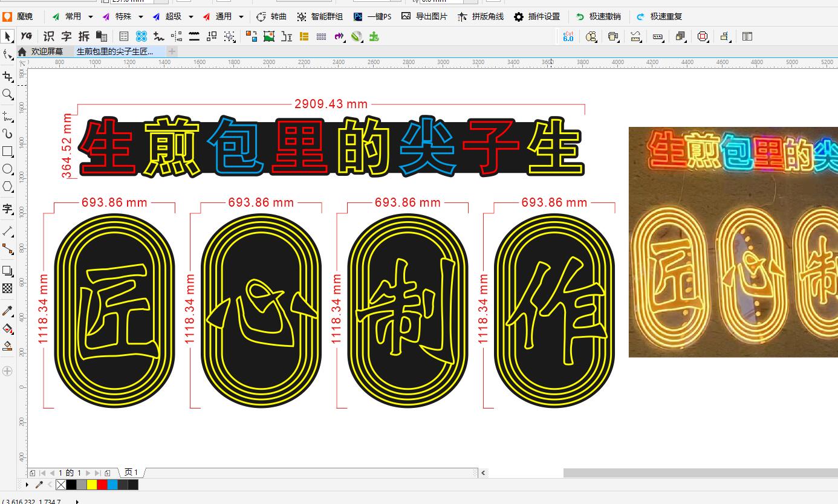Select the Parallel Dimension tool
This screenshot has width=838, height=504.
point(7,231)
